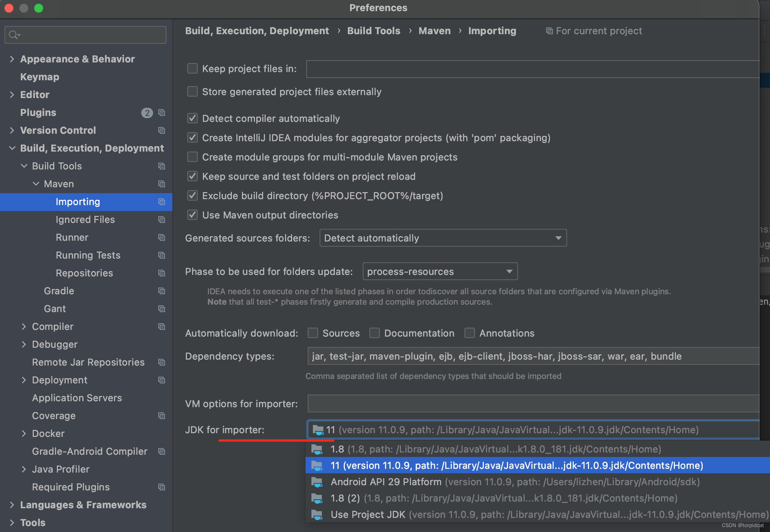Screen dimensions: 770x532
Task: Click the copy icon next to Gradle
Action: (x=162, y=291)
